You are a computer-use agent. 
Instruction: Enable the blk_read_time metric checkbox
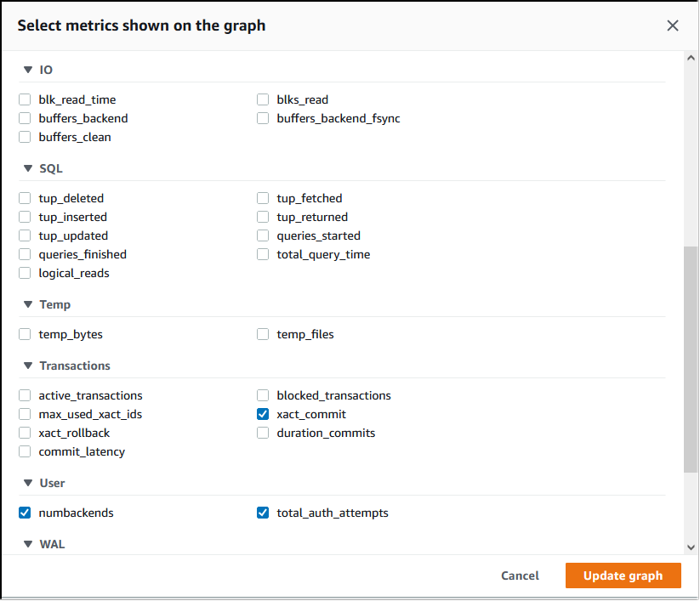pyautogui.click(x=25, y=99)
